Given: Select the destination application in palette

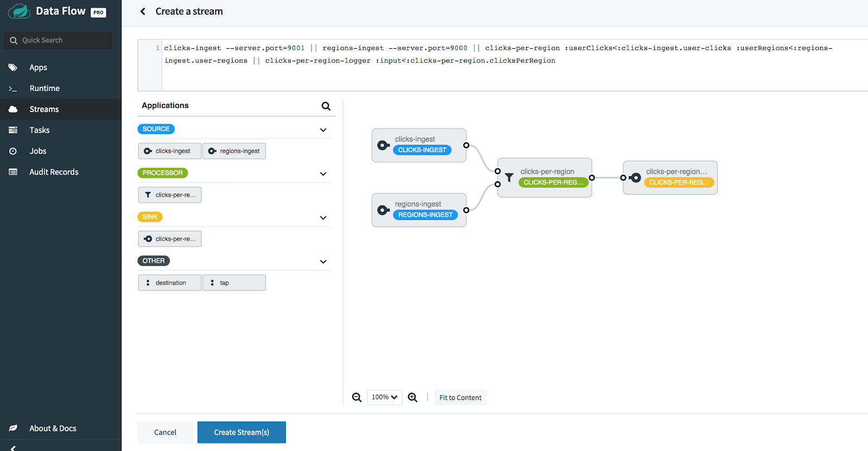Looking at the screenshot, I should 170,283.
